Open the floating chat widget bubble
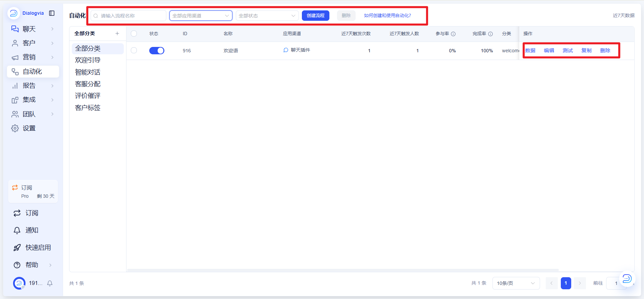The height and width of the screenshot is (299, 644). [x=627, y=279]
